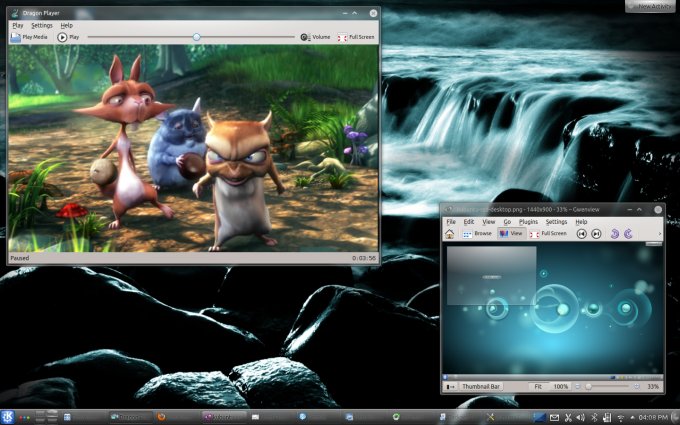680x425 pixels.
Task: Open the Play menu in Dragon Player
Action: [18, 25]
